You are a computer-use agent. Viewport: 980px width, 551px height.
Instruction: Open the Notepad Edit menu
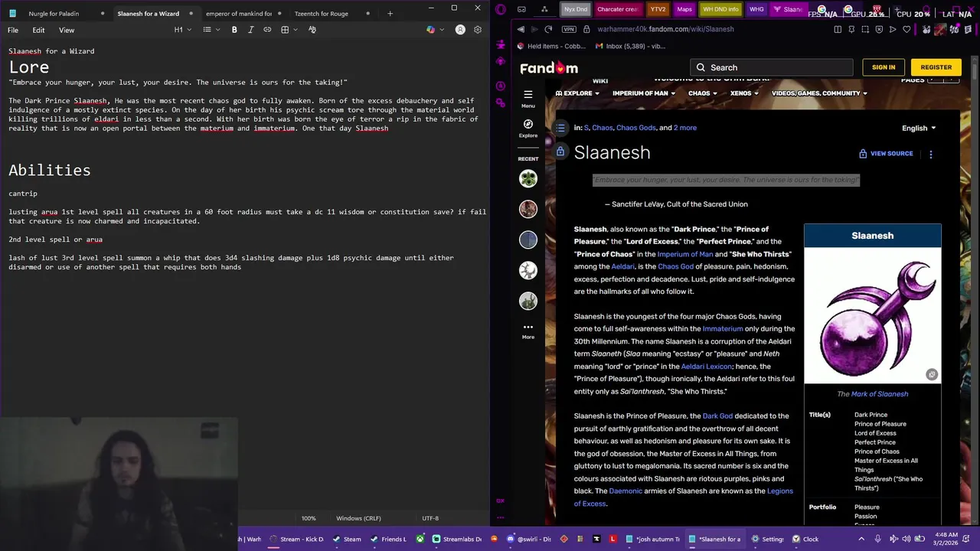pos(38,30)
